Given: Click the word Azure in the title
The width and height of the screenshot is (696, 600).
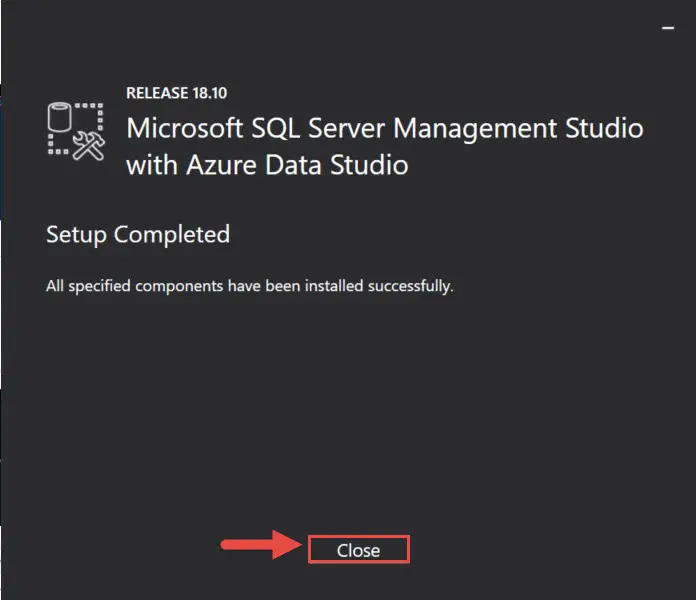Looking at the screenshot, I should (x=222, y=165).
